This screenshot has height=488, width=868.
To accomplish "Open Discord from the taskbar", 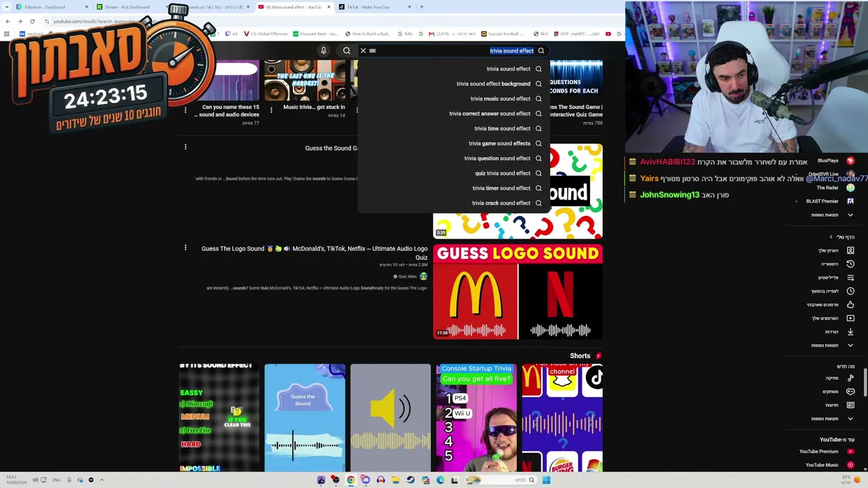I will coord(366,481).
